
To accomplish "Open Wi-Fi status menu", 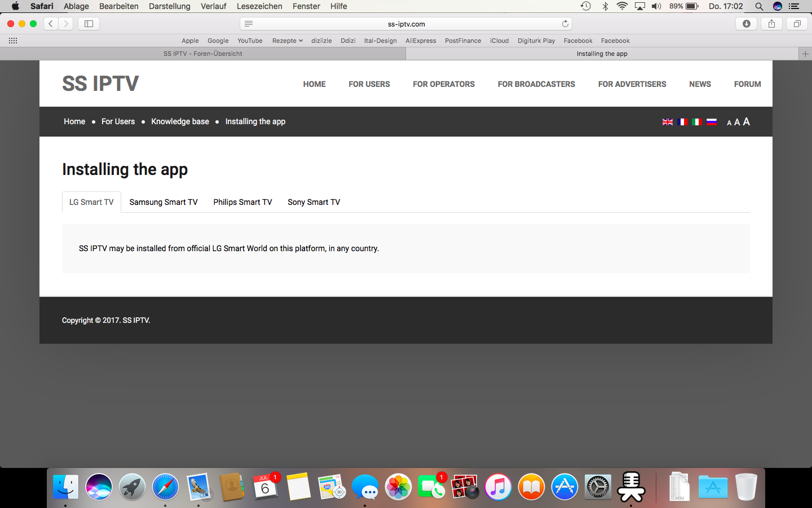I will pos(622,6).
